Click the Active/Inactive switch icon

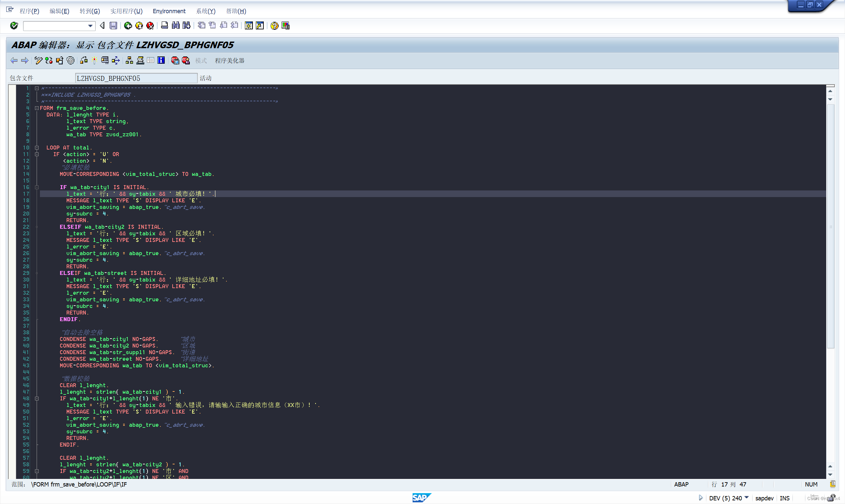tap(49, 60)
